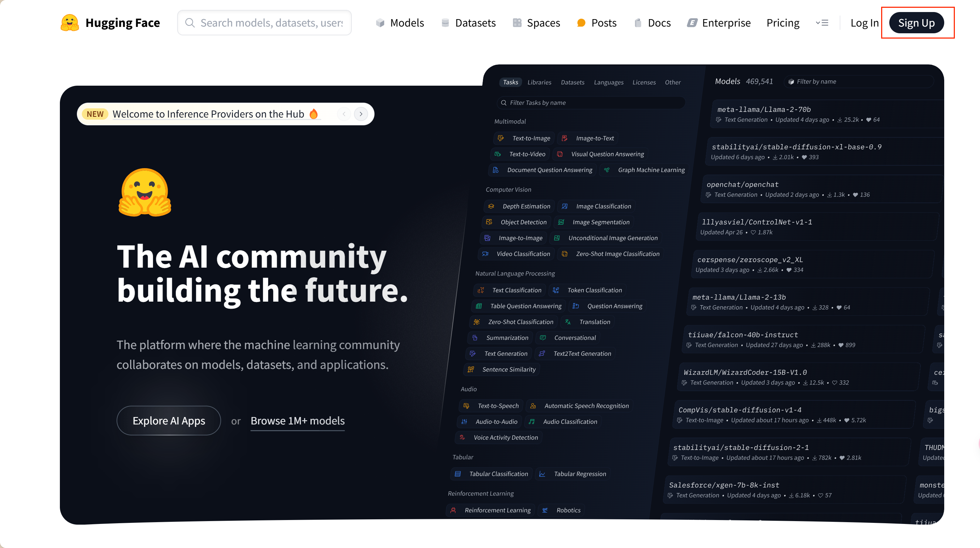Select the Voice Activity Detection task

coord(499,438)
